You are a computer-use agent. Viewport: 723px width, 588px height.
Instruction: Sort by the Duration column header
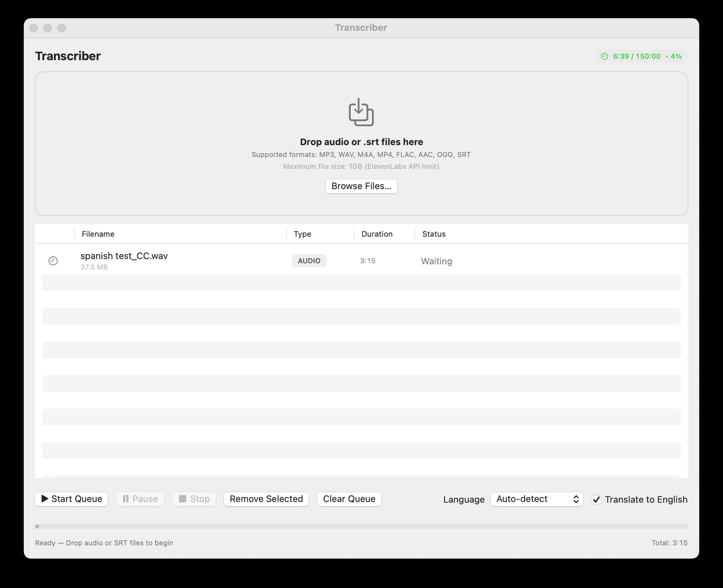[x=377, y=234]
